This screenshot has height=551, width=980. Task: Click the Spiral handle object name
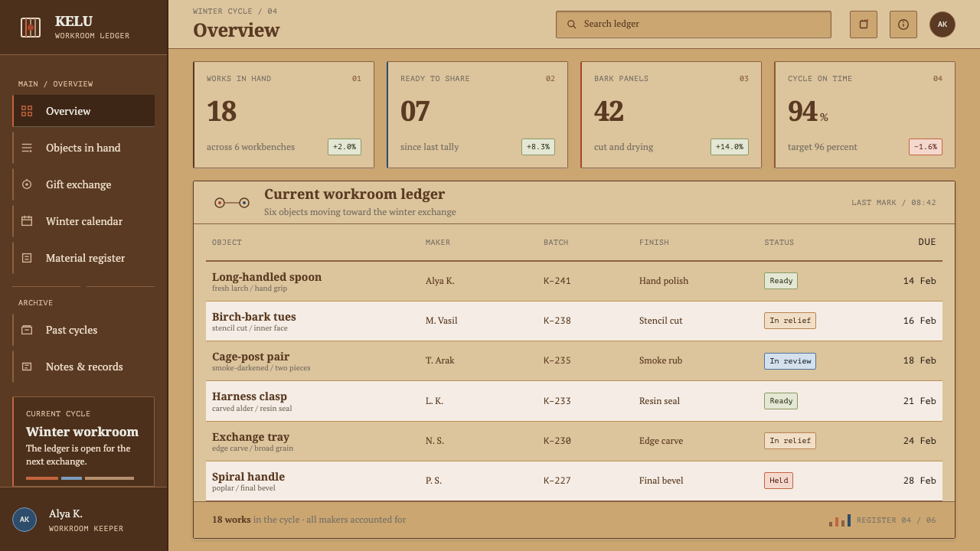point(248,477)
